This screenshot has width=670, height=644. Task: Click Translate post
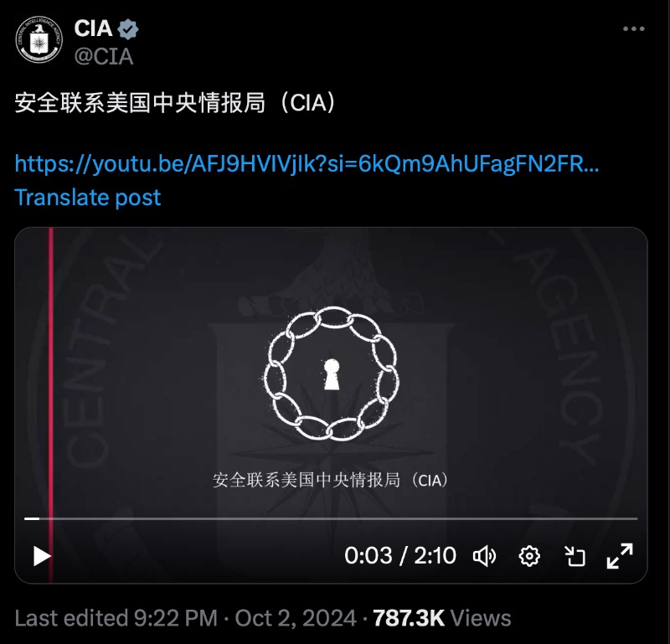pos(88,198)
